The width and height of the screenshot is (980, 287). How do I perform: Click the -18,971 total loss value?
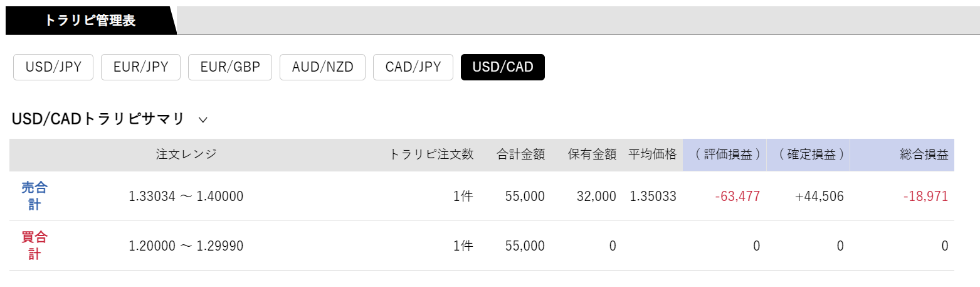925,197
